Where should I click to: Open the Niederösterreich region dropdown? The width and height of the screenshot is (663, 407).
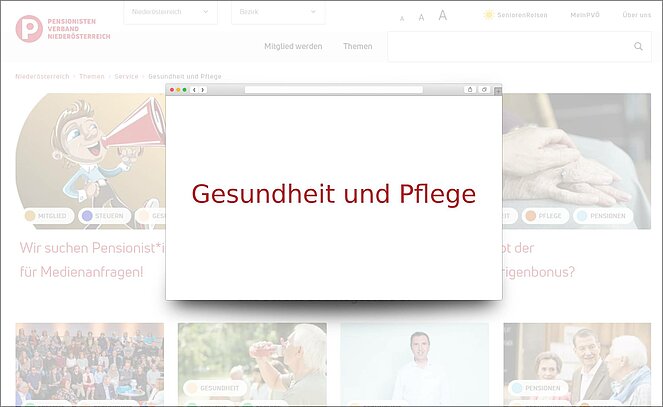[168, 12]
